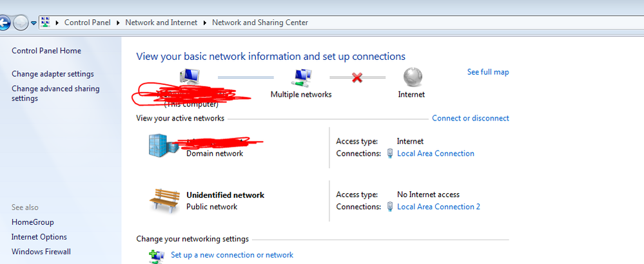The width and height of the screenshot is (644, 264).
Task: Click Set up a new connection or network
Action: (x=232, y=255)
